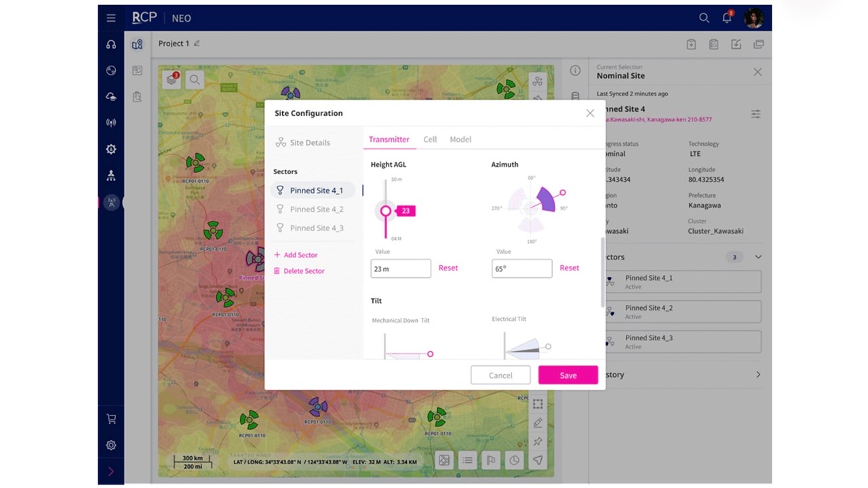Viewport: 868px width, 488px height.
Task: Click the headset icon in the left sidebar
Action: (x=111, y=45)
